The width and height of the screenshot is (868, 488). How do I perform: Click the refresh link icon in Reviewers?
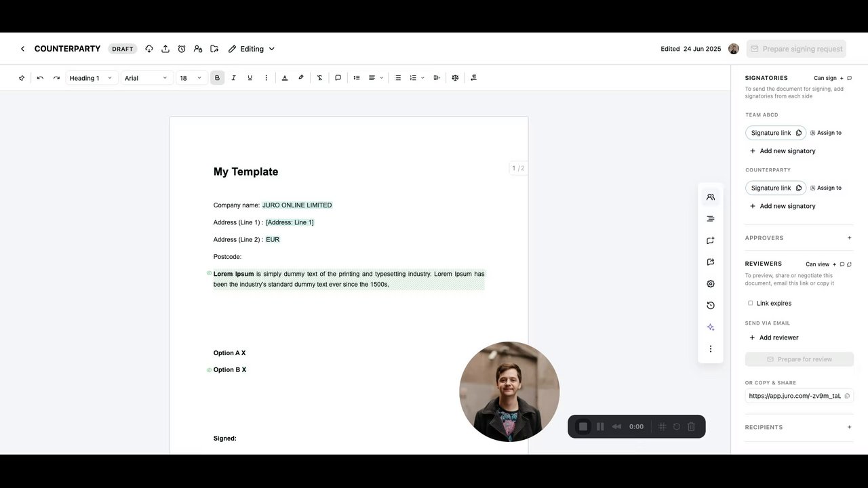point(850,264)
